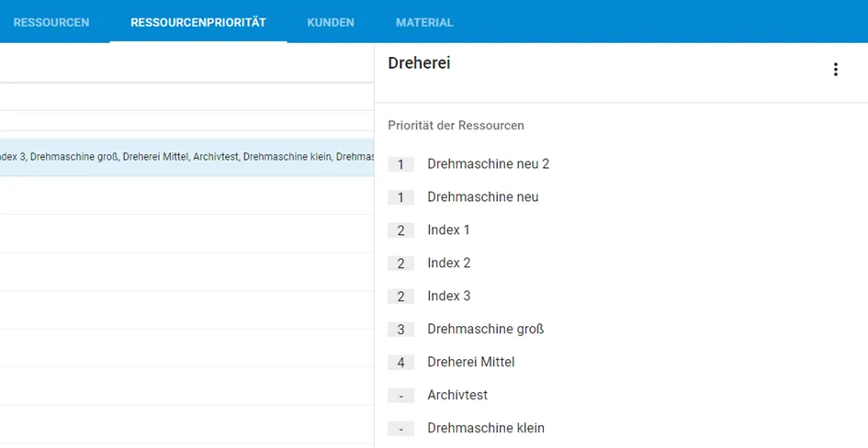Open the Kunden tab

pyautogui.click(x=331, y=23)
